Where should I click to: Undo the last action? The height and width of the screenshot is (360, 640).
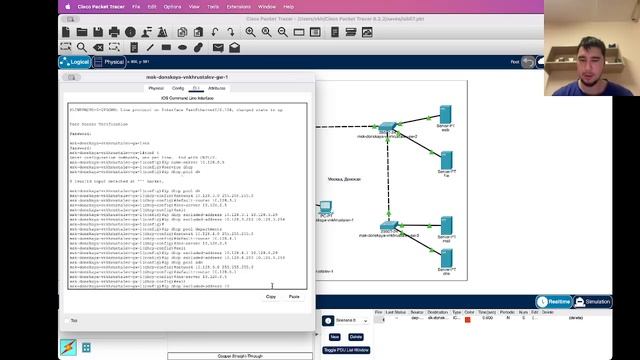tap(215, 32)
